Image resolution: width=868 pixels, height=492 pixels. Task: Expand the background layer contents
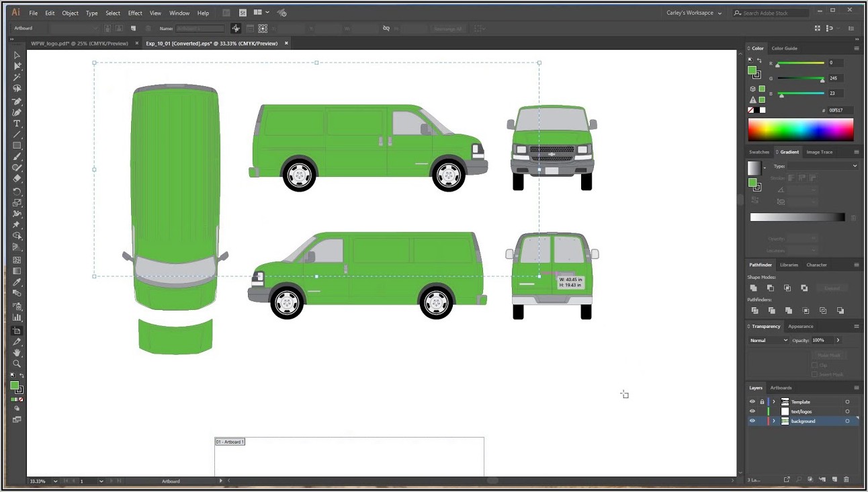click(774, 421)
